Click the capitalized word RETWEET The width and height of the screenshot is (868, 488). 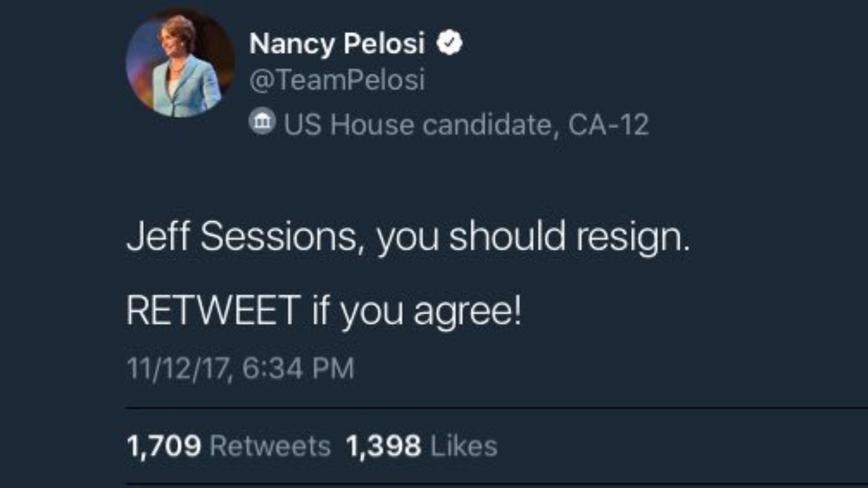213,312
